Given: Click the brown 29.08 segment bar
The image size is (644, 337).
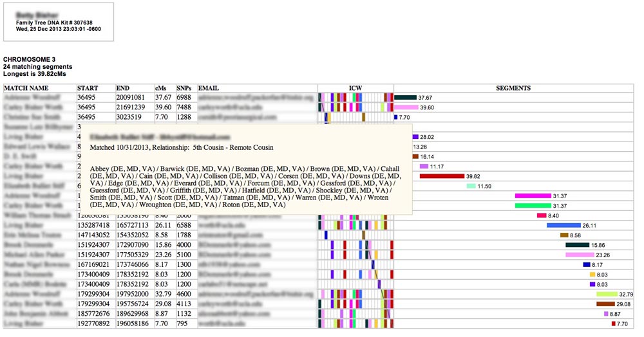Looking at the screenshot, I should point(605,304).
